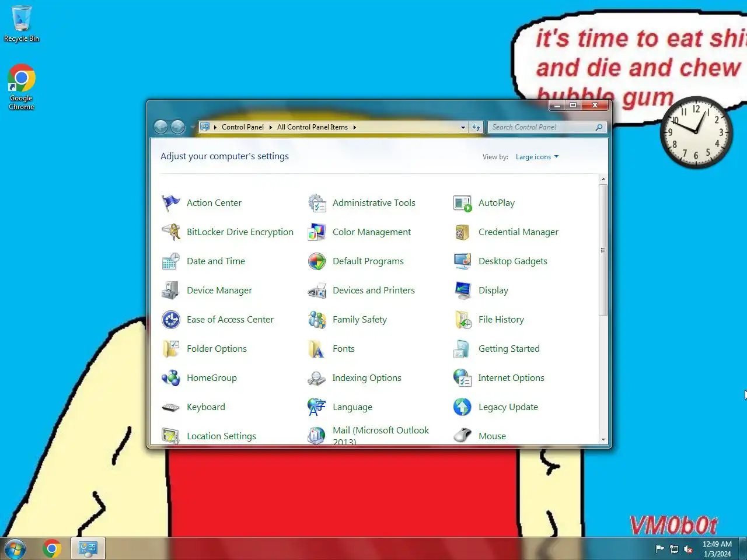Open the Device Manager icon
Viewport: 747px width, 560px height.
(x=170, y=290)
